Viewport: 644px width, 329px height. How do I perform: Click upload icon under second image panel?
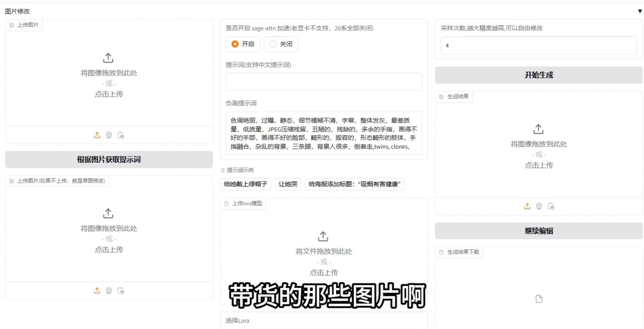pyautogui.click(x=97, y=291)
